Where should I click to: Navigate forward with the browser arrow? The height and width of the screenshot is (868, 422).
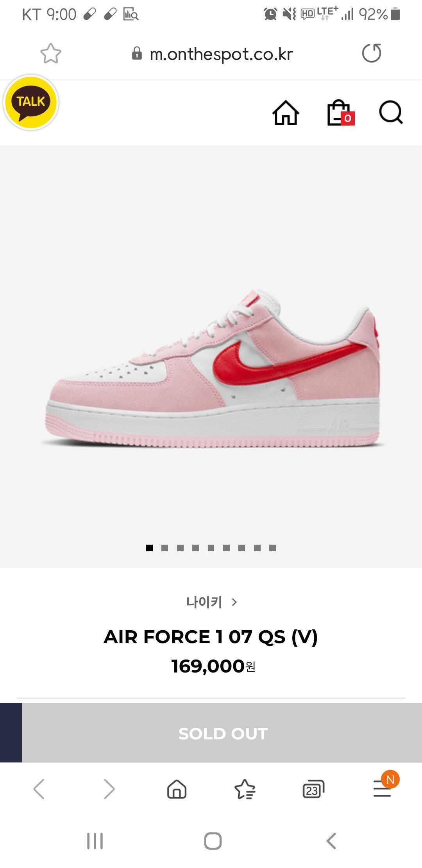tap(109, 789)
